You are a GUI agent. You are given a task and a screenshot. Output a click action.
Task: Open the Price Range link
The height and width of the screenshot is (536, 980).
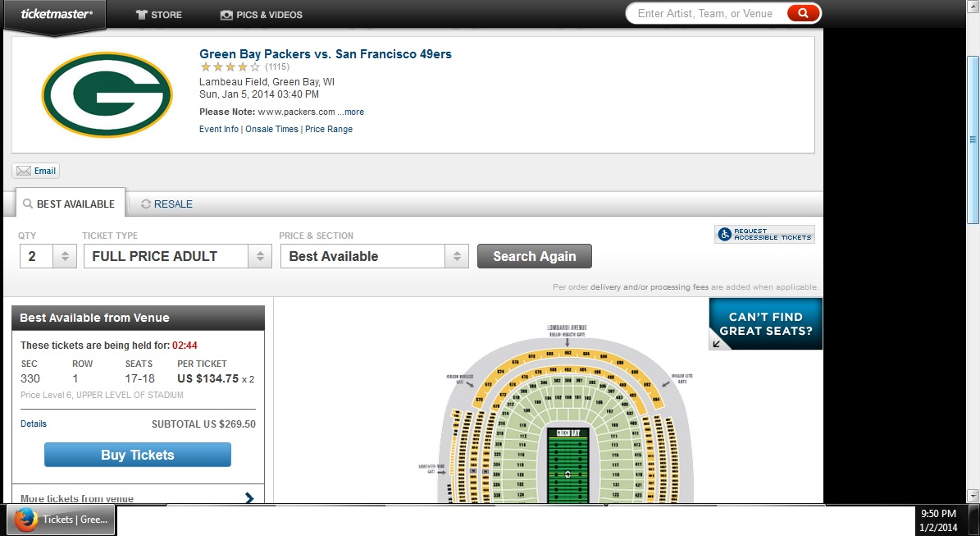[x=329, y=129]
